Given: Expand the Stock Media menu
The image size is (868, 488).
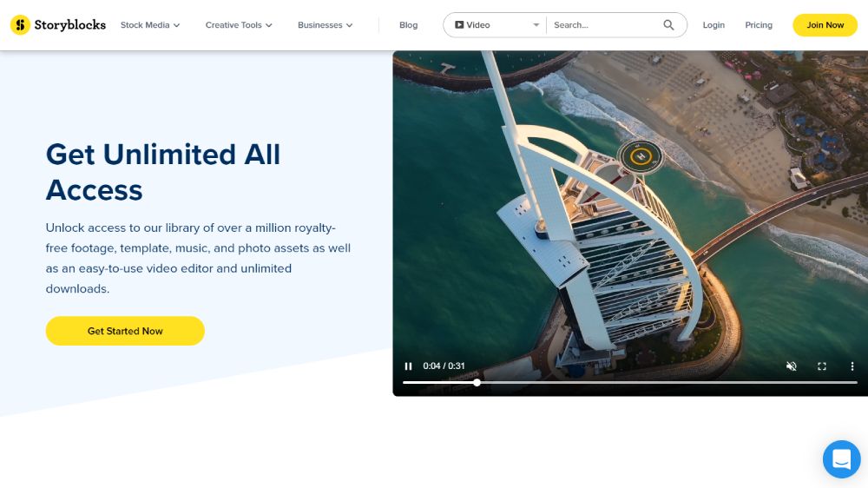Looking at the screenshot, I should [x=150, y=25].
